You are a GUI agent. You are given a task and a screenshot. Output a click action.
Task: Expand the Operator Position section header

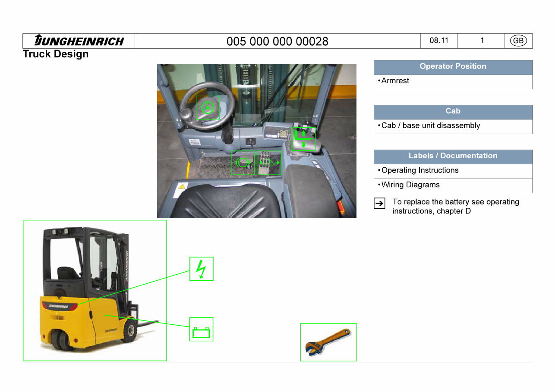453,66
